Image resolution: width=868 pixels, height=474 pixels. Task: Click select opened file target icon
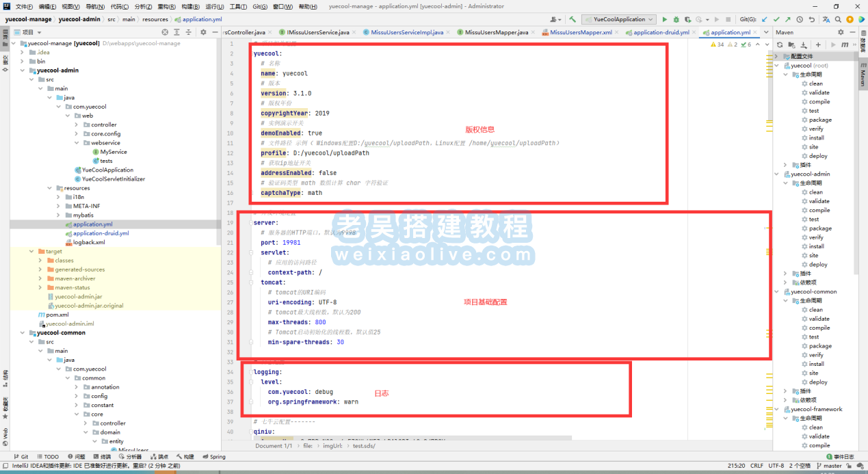164,32
